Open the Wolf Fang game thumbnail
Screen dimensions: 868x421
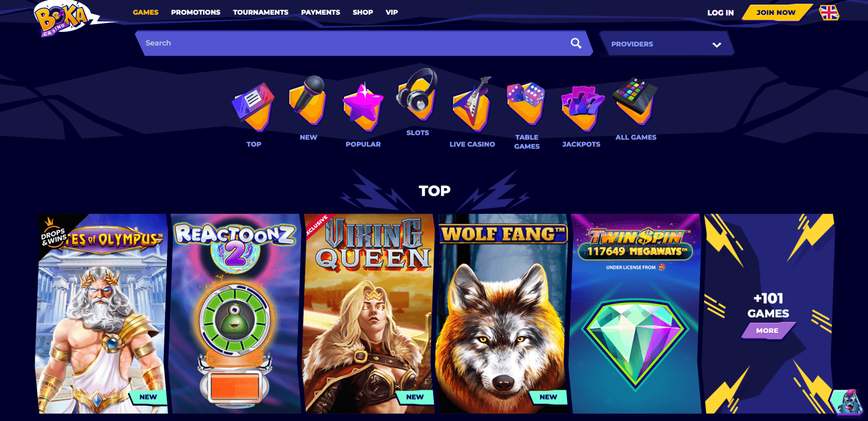coord(502,314)
